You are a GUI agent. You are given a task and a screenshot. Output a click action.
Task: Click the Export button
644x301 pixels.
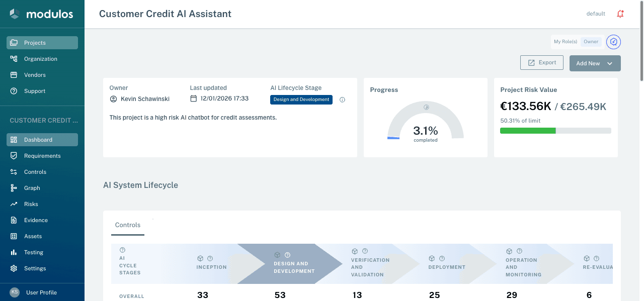542,62
